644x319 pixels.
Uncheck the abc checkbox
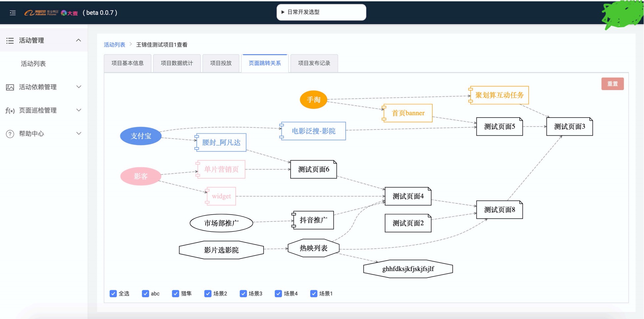coord(145,294)
